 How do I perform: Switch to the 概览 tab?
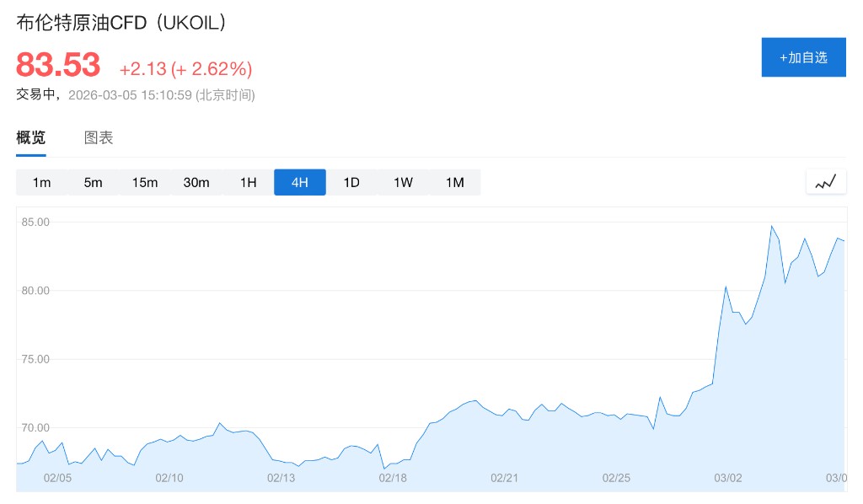click(x=31, y=138)
